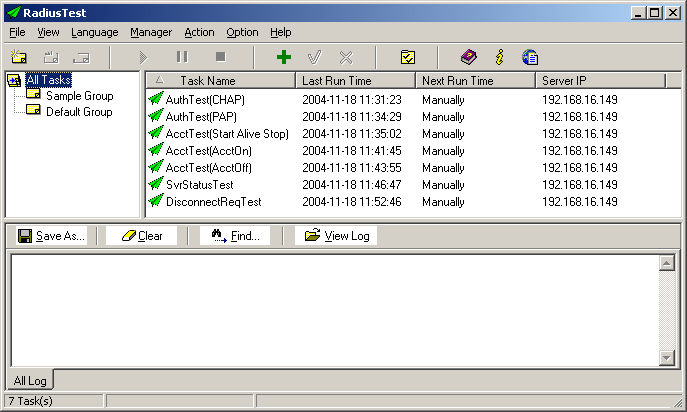The height and width of the screenshot is (412, 687).
Task: Select Default Group in the tree
Action: coord(79,112)
